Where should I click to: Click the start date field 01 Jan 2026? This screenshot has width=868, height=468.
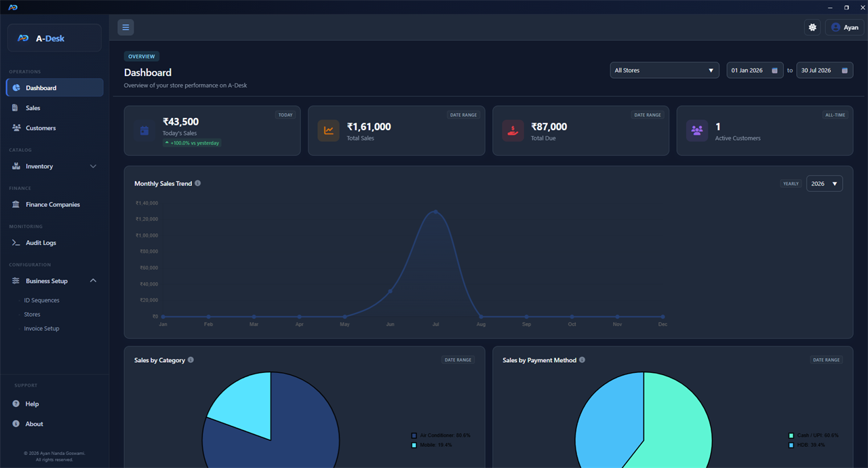pos(755,70)
